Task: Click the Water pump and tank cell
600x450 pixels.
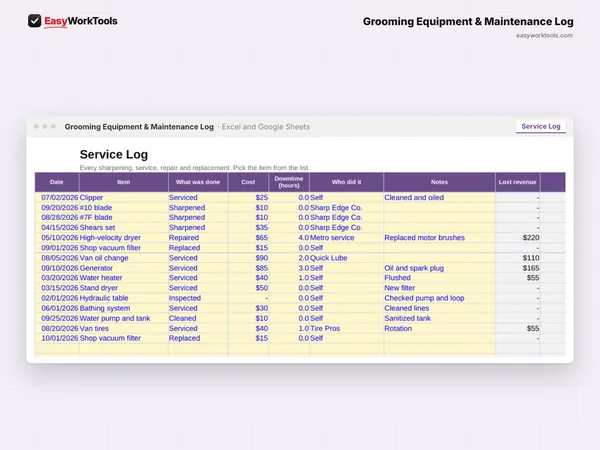Action: pyautogui.click(x=124, y=318)
